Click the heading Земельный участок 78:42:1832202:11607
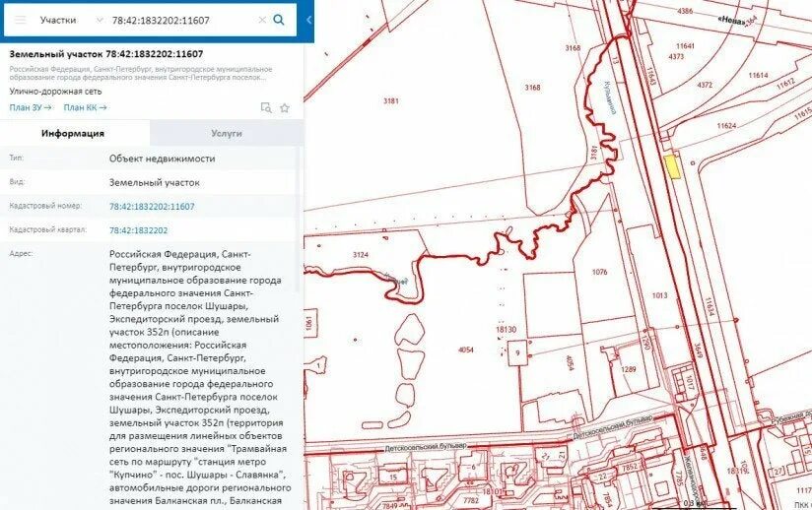Viewport: 812px width, 510px height. (x=106, y=54)
